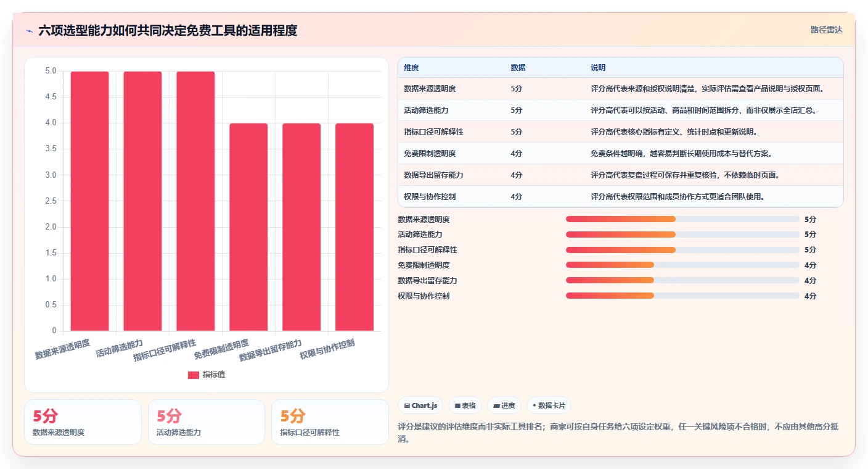Click the 免费限制透明度 progress bar
The image size is (868, 469).
coord(682,265)
